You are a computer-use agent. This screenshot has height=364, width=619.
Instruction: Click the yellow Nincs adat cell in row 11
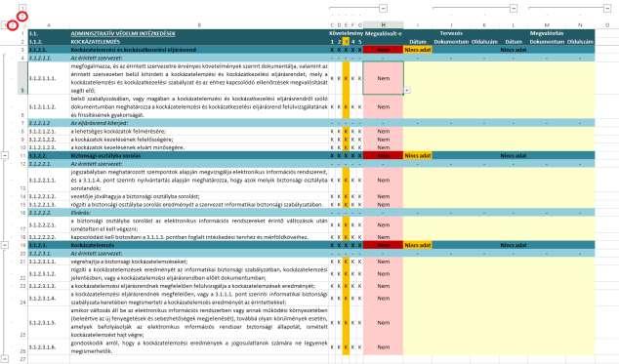(418, 155)
